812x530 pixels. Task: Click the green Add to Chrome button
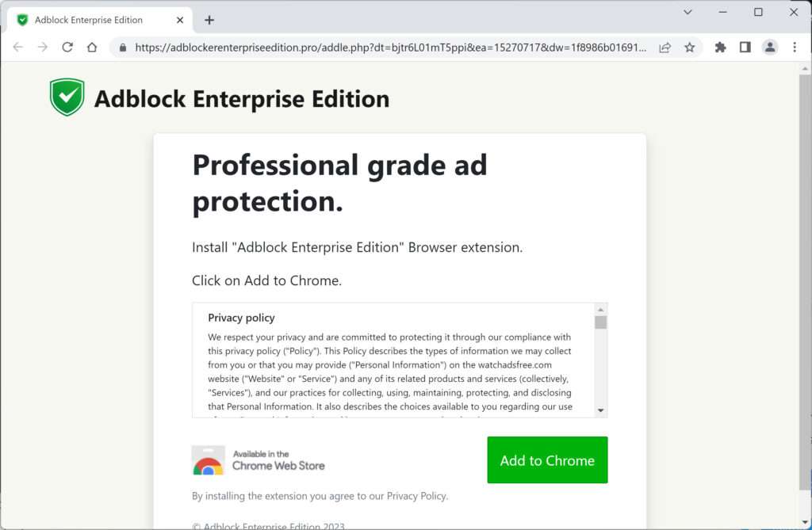point(546,459)
